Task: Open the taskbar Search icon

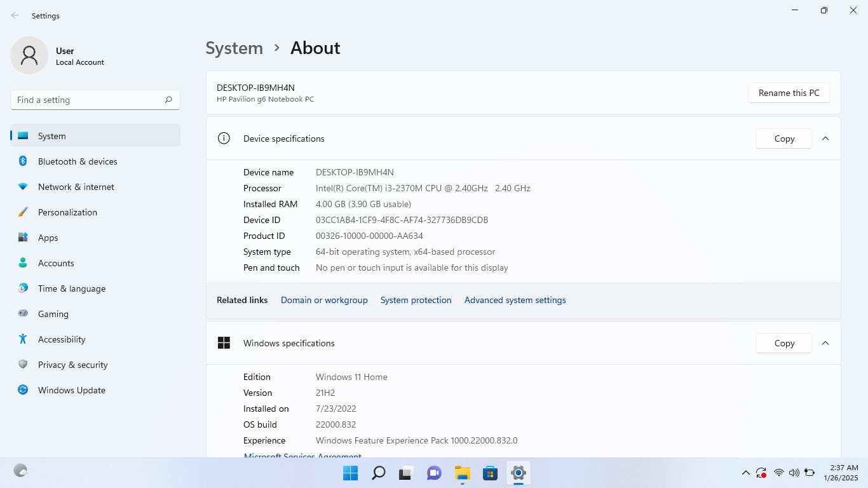Action: tap(379, 473)
